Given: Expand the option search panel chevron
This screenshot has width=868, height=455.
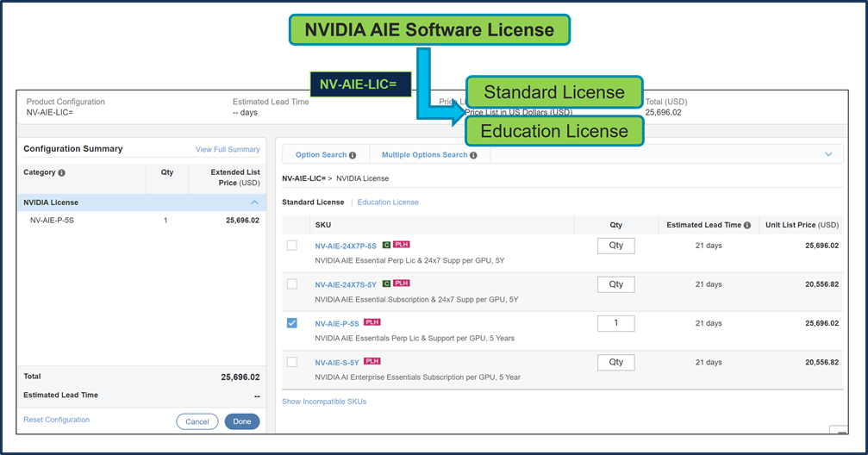Looking at the screenshot, I should (828, 154).
